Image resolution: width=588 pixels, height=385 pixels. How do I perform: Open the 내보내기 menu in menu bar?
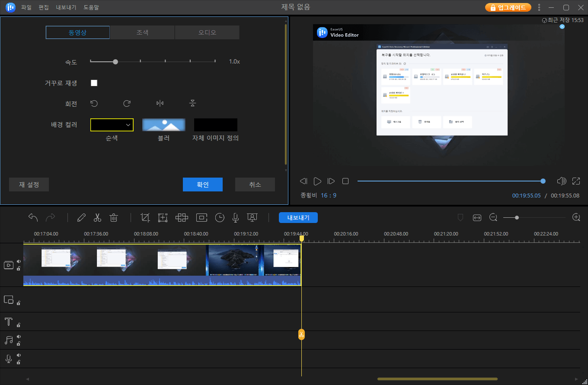pyautogui.click(x=66, y=7)
